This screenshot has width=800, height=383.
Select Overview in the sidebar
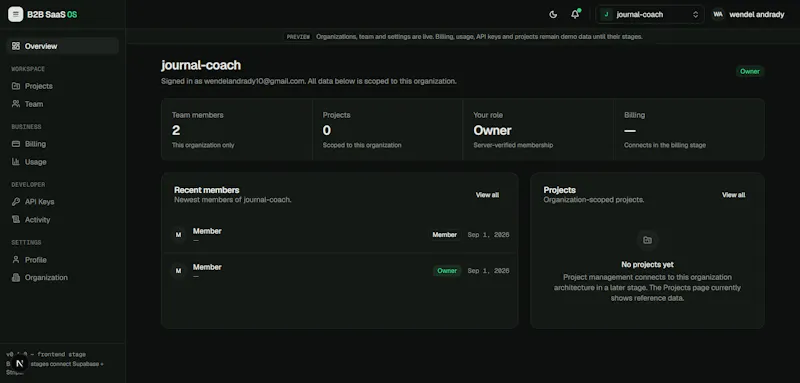coord(62,46)
